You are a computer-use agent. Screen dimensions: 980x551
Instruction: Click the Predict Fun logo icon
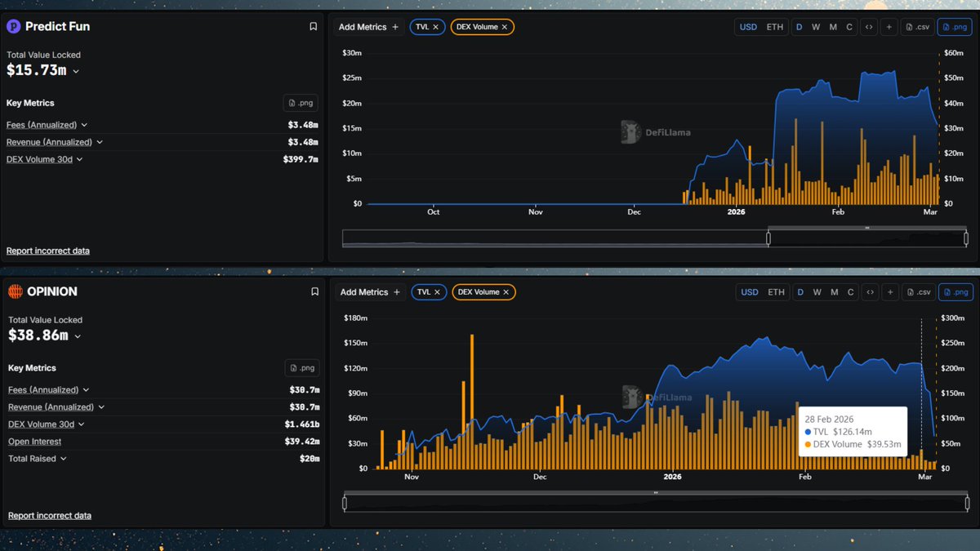[14, 26]
